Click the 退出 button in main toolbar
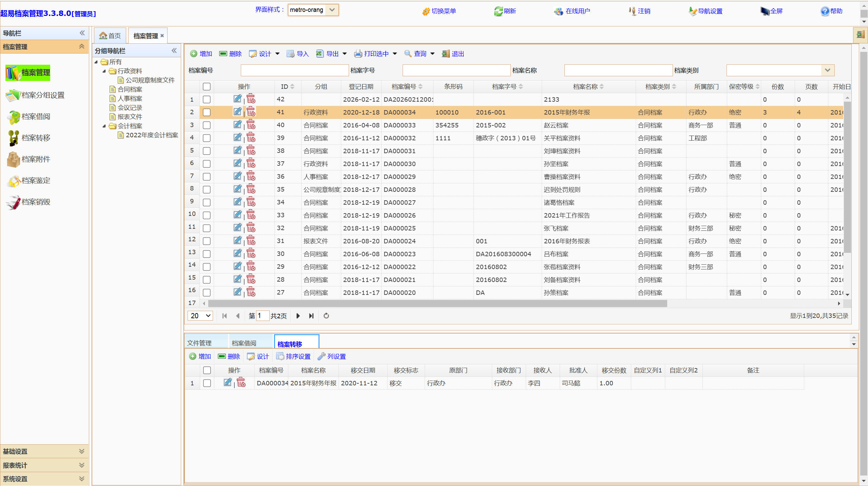The height and width of the screenshot is (486, 868). pyautogui.click(x=453, y=54)
